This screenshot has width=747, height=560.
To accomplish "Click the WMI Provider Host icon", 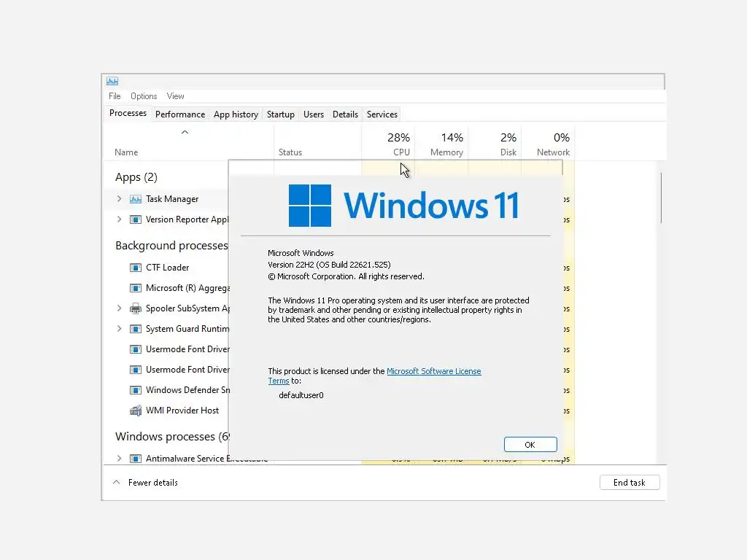I will click(136, 411).
